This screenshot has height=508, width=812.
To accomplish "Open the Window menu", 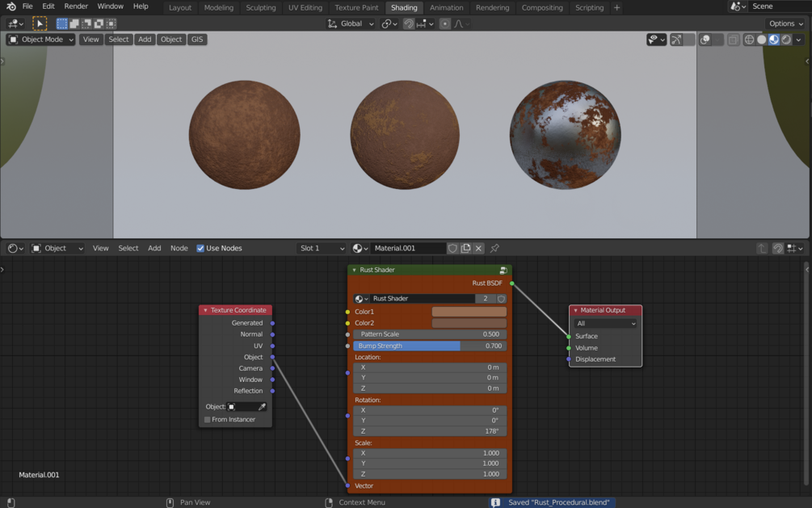I will (111, 6).
